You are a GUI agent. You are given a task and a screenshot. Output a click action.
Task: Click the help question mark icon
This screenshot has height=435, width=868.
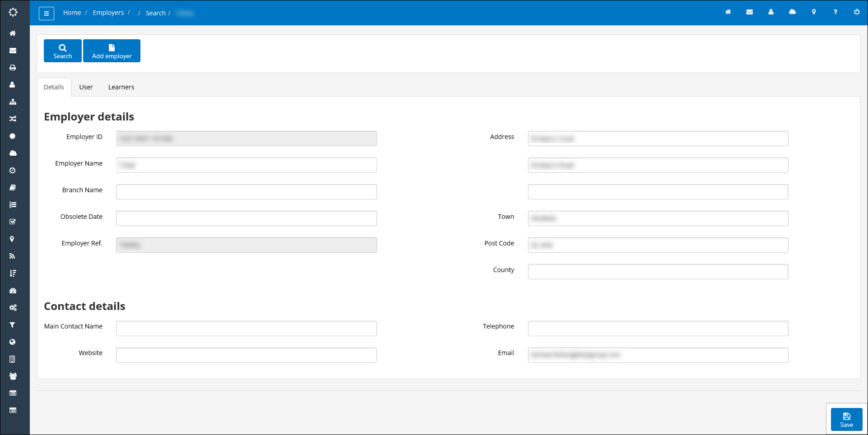(x=835, y=12)
